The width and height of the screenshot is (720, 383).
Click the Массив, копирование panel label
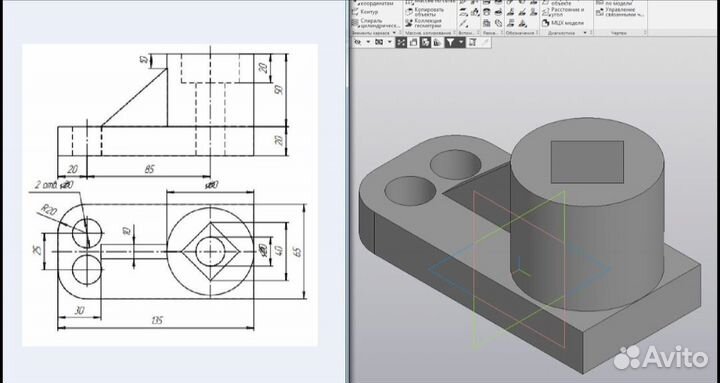pos(428,33)
